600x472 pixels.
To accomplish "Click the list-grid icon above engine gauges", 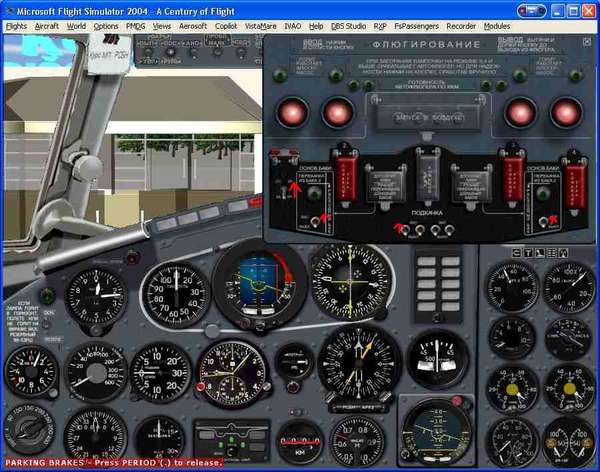I will pos(551,252).
